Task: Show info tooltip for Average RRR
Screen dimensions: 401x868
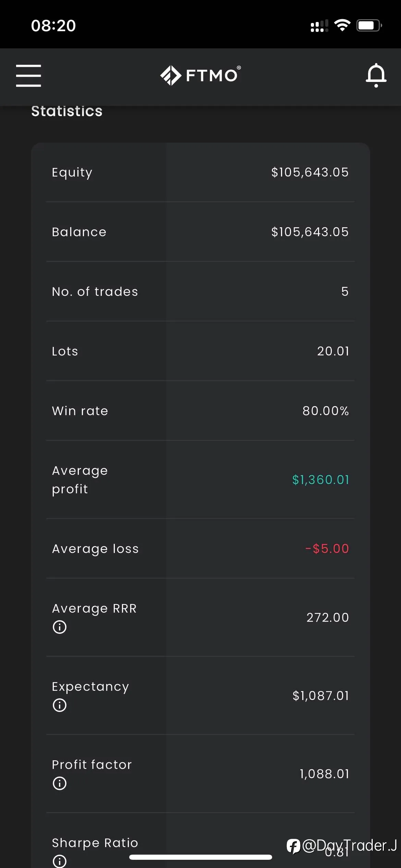Action: click(60, 627)
